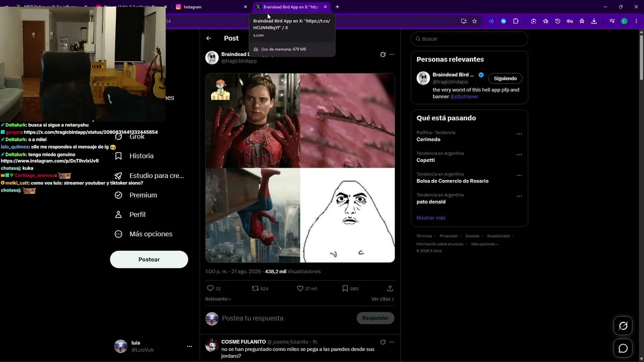Screen dimensions: 644x362
Task: Click the reply bubble icon showing 32
Action: [x=210, y=289]
